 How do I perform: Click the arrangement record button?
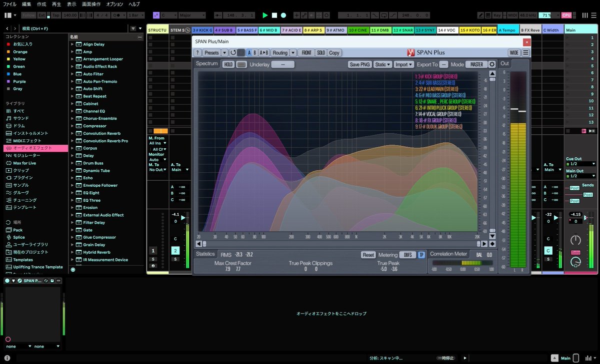click(x=283, y=15)
